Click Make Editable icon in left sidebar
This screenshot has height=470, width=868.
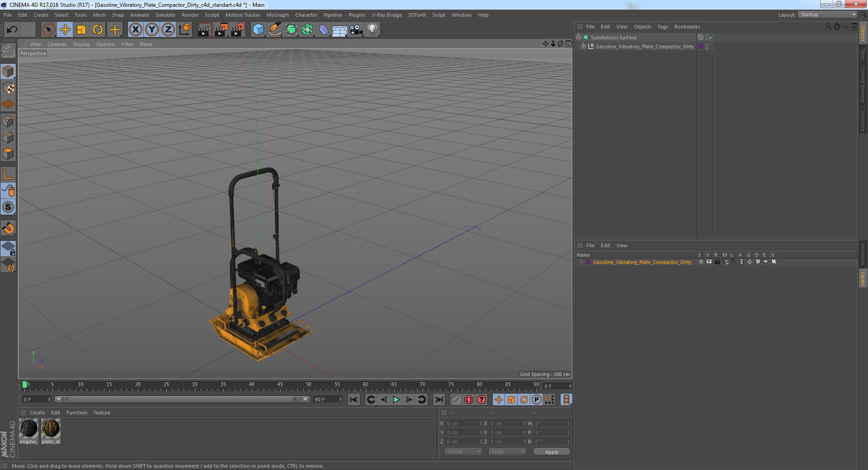[x=8, y=51]
